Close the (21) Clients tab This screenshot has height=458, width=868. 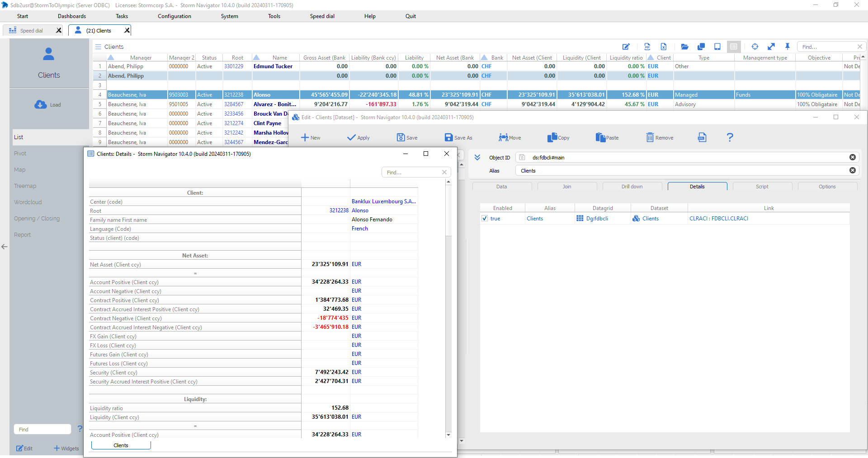click(x=127, y=30)
